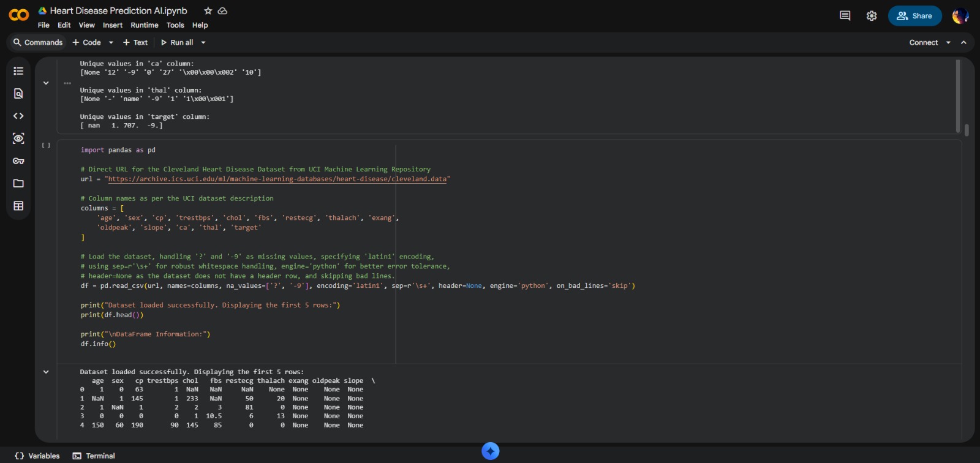Collapse the header with the chevron-up toggle
980x463 pixels.
click(963, 43)
